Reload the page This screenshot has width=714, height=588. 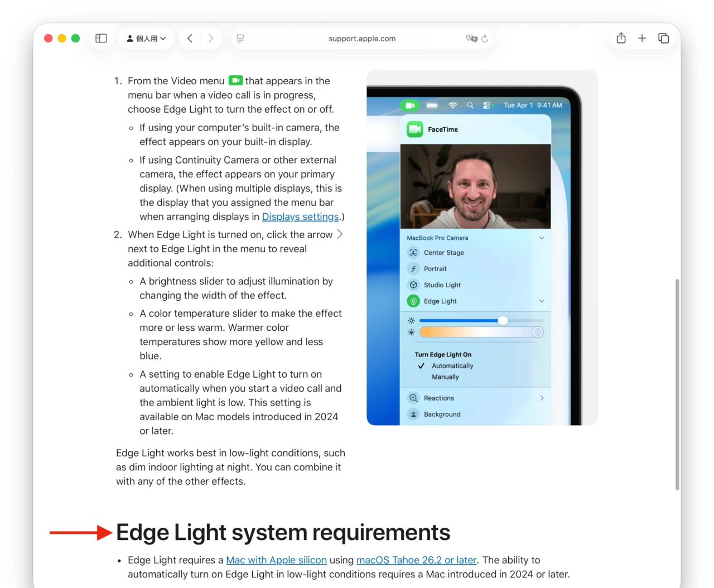(x=485, y=38)
